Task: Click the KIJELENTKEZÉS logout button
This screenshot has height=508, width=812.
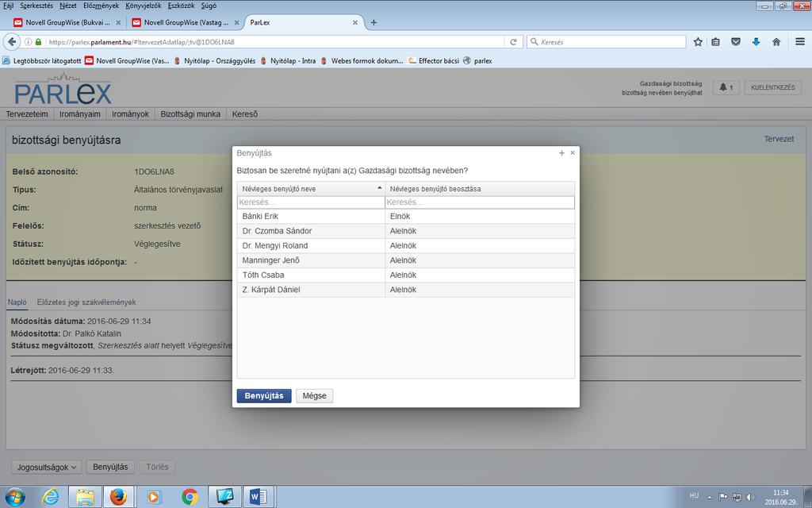Action: (x=772, y=87)
